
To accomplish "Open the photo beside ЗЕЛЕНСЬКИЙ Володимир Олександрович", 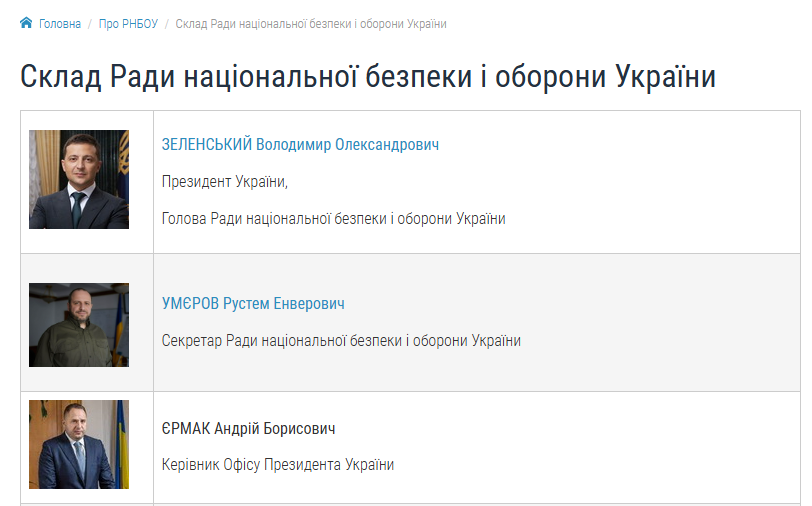I will [79, 180].
